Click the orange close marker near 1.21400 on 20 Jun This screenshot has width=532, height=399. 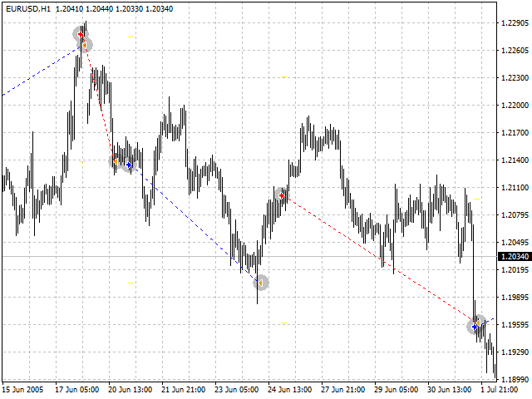tap(116, 161)
